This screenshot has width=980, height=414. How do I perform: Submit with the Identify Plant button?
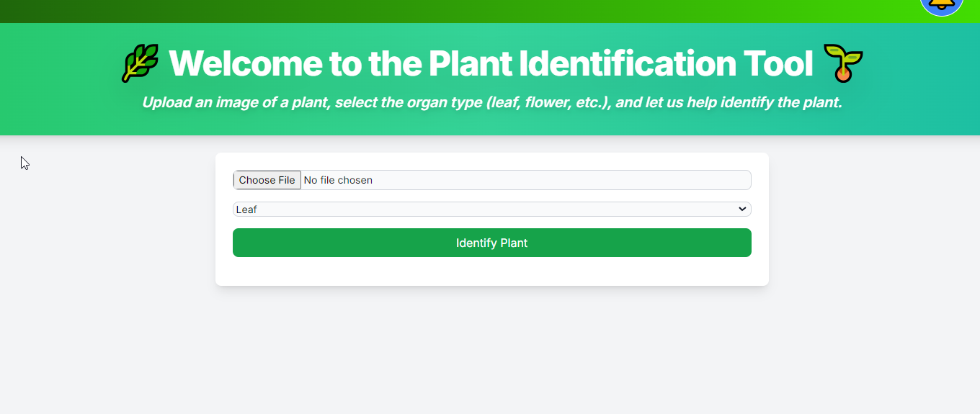tap(492, 243)
